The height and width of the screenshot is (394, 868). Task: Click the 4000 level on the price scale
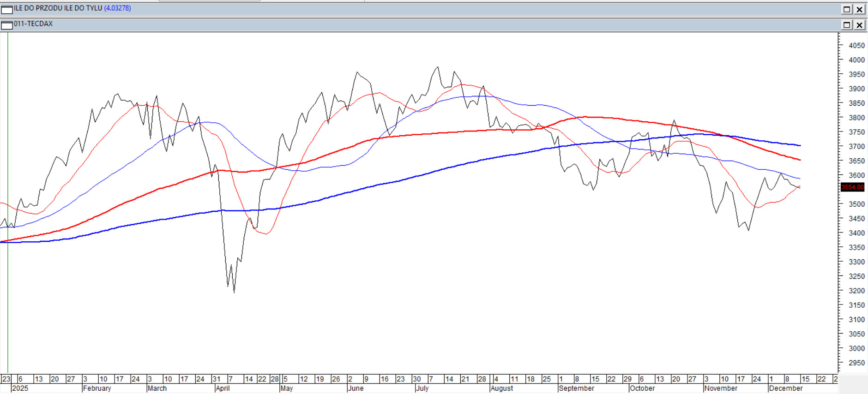[x=856, y=60]
